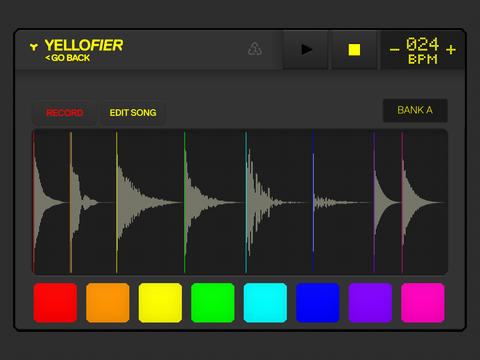Image resolution: width=480 pixels, height=360 pixels.
Task: Trigger the green sample pad
Action: tap(213, 303)
